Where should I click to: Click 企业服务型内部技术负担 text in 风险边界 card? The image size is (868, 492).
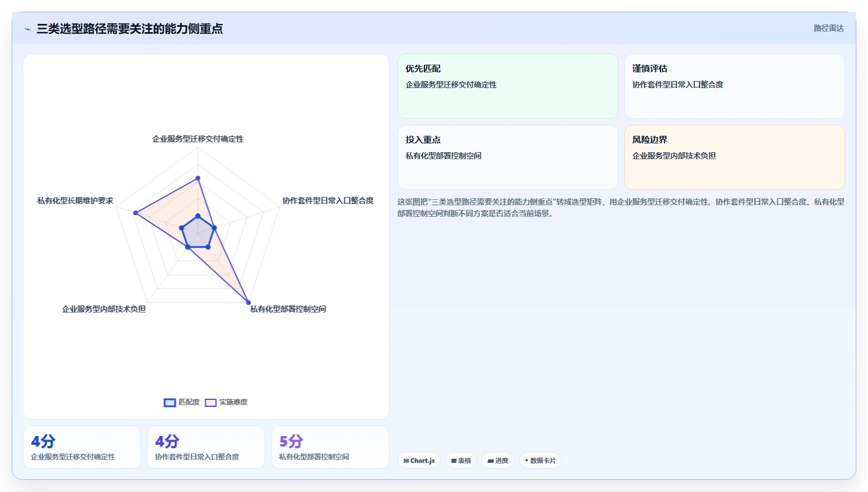[x=674, y=156]
